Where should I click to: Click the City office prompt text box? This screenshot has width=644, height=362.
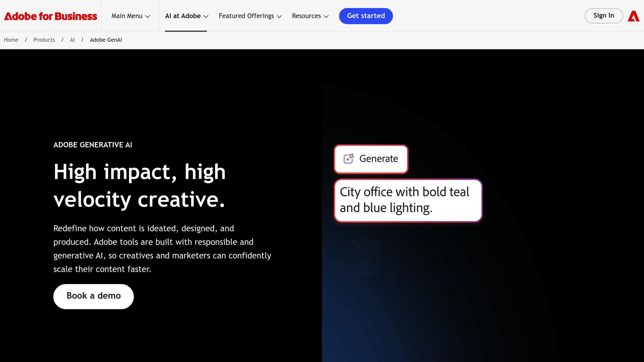pyautogui.click(x=408, y=200)
